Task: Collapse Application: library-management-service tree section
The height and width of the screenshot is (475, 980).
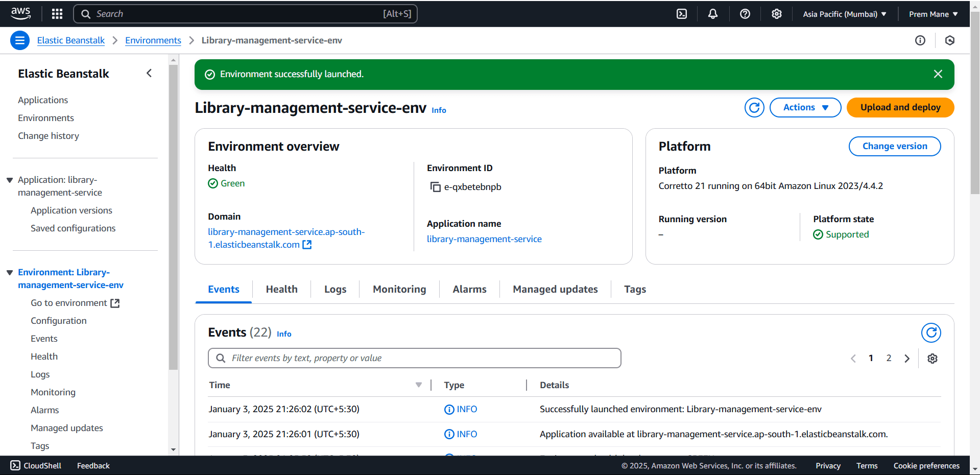Action: click(x=10, y=180)
